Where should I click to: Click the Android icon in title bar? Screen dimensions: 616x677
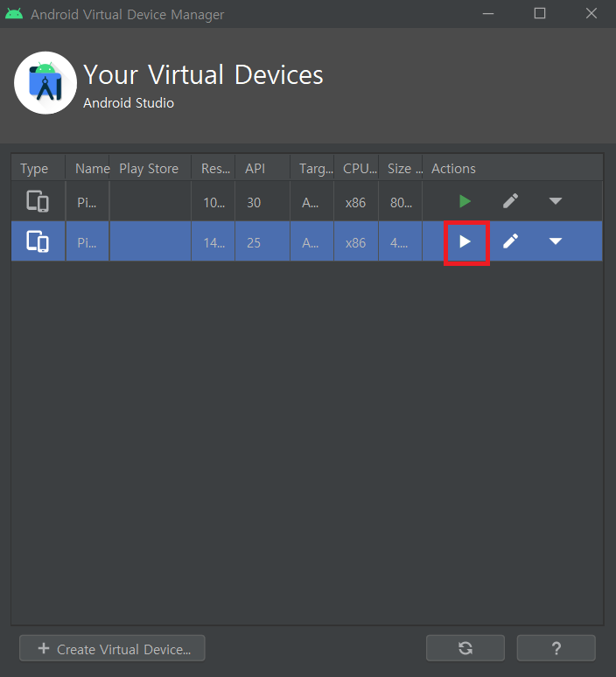14,14
